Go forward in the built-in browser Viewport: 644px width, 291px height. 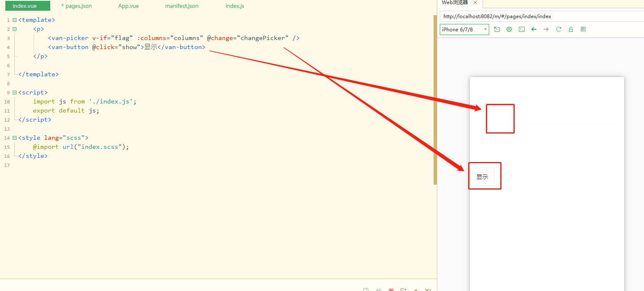click(546, 29)
